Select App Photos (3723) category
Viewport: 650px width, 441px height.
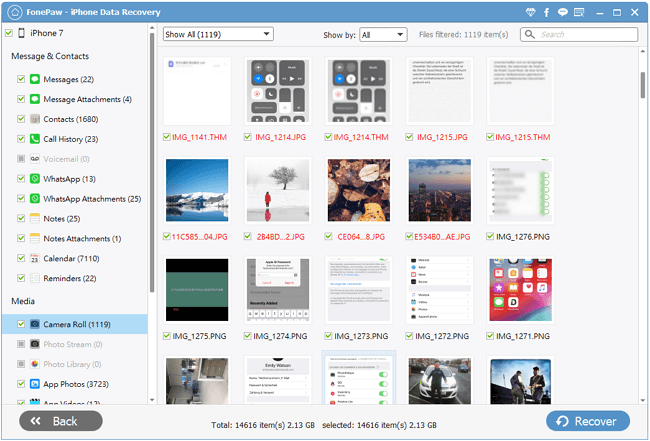pos(76,383)
